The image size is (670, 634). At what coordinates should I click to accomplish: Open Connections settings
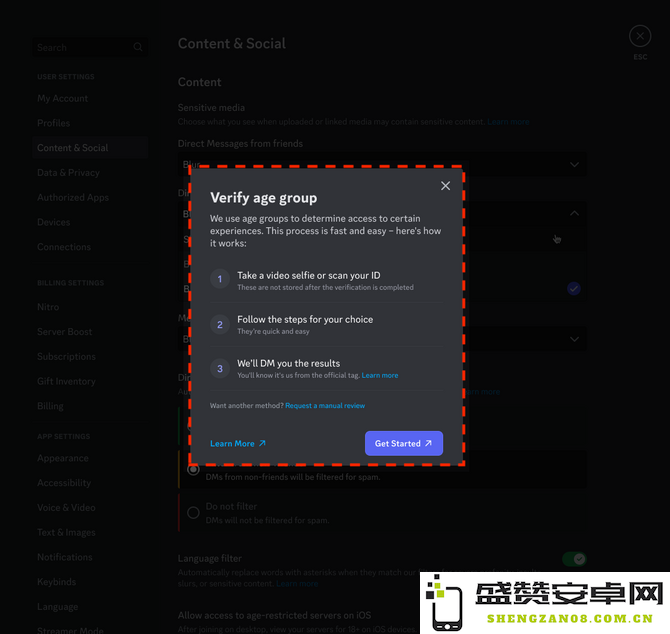pos(64,247)
